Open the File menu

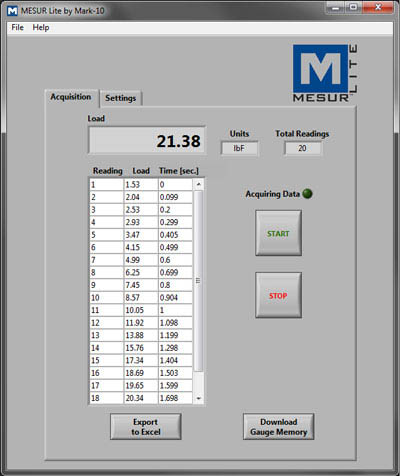(x=17, y=27)
